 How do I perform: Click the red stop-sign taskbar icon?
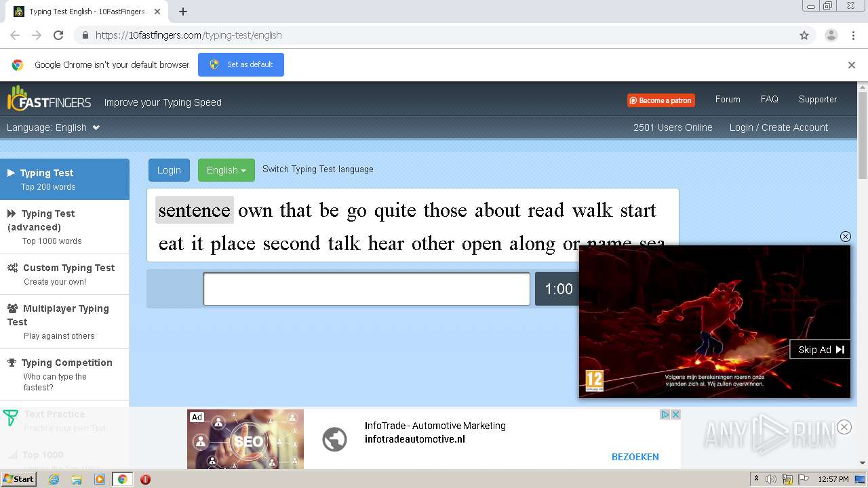[x=145, y=479]
